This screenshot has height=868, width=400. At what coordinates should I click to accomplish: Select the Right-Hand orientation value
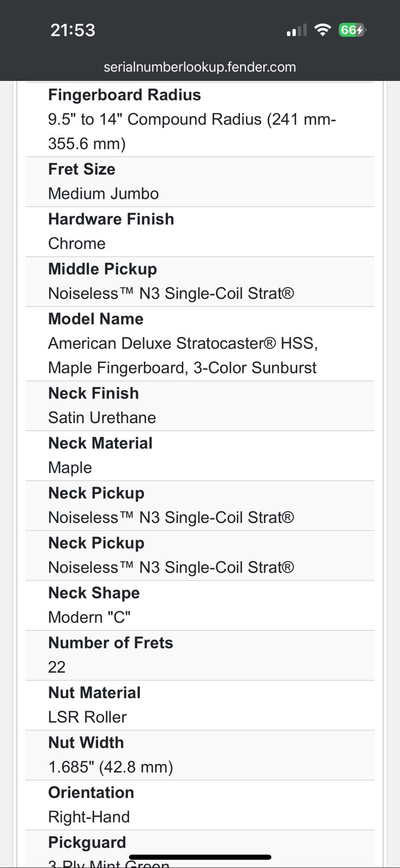click(x=88, y=817)
